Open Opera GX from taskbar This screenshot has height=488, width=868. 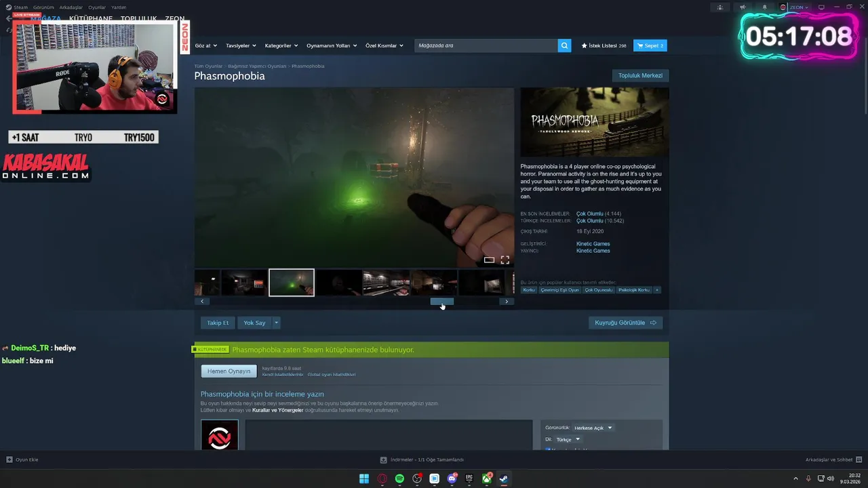[382, 479]
